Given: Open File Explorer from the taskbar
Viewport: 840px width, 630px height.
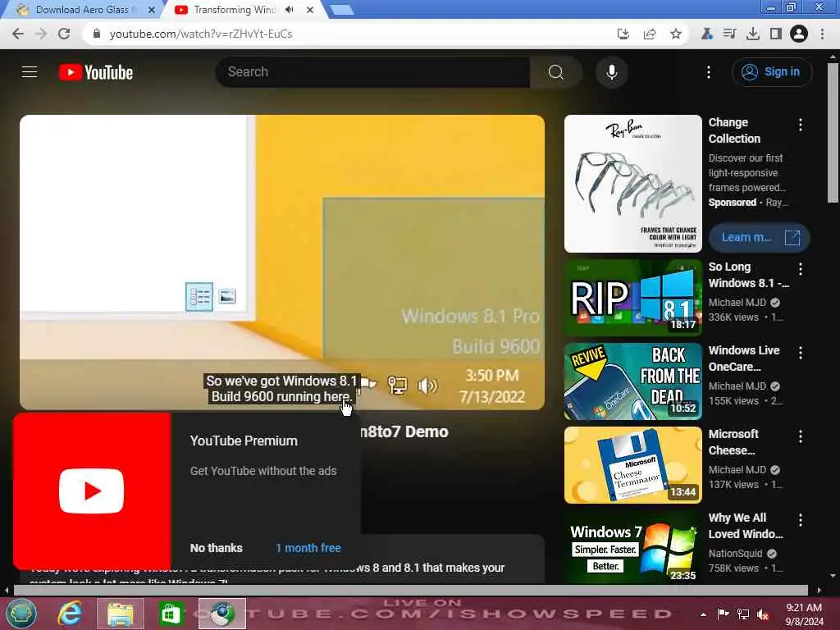Looking at the screenshot, I should coord(121,614).
